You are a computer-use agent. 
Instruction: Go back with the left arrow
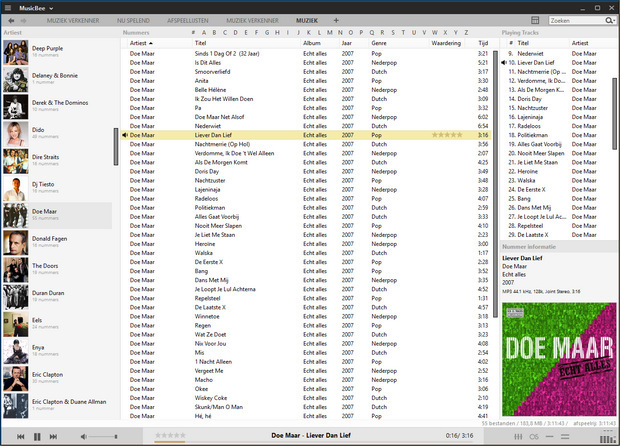point(11,21)
